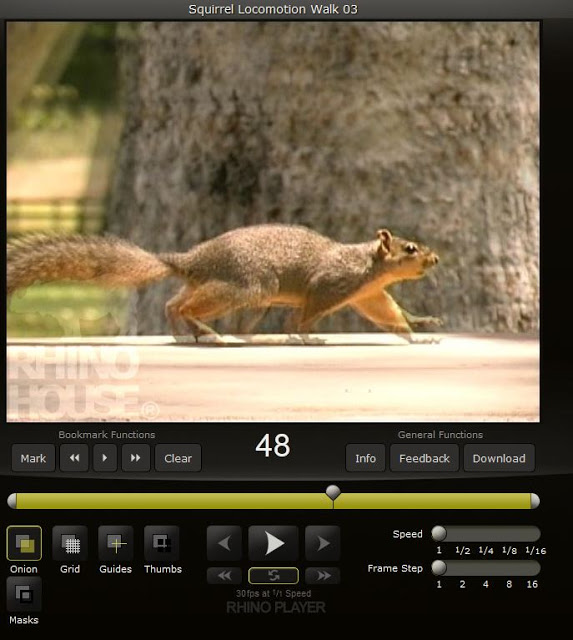Enable the Grid overlay

[x=70, y=543]
